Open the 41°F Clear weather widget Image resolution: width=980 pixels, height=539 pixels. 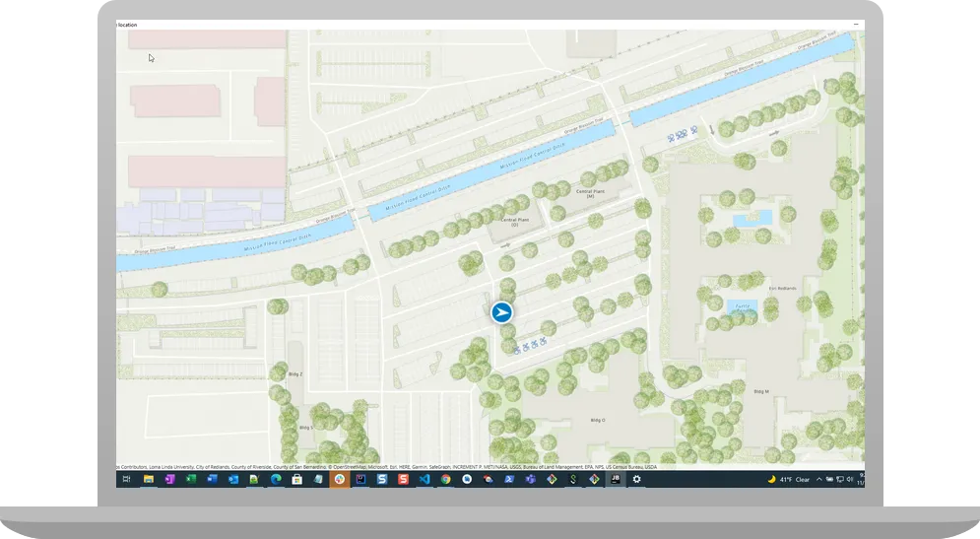tap(789, 480)
